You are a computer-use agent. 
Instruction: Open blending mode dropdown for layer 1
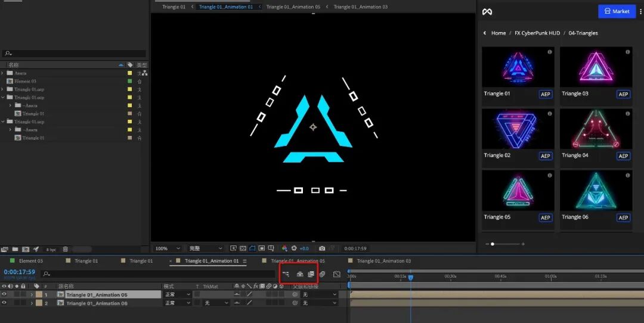coord(178,294)
